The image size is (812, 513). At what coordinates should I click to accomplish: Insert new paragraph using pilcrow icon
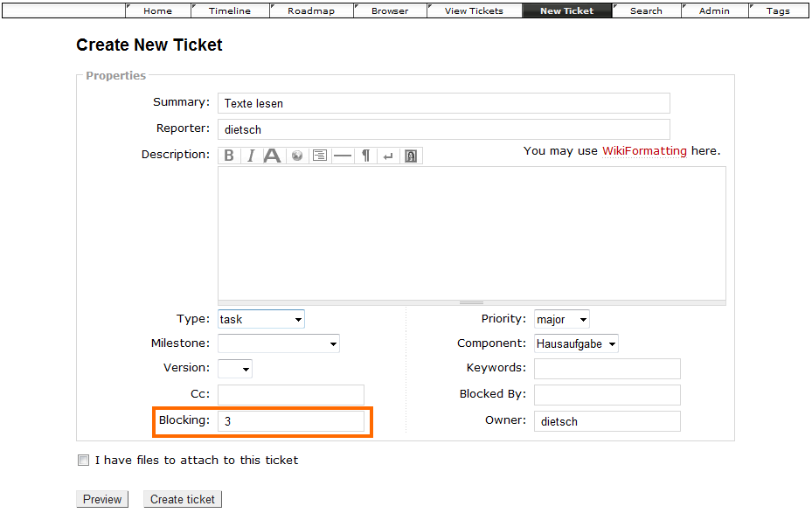click(365, 156)
